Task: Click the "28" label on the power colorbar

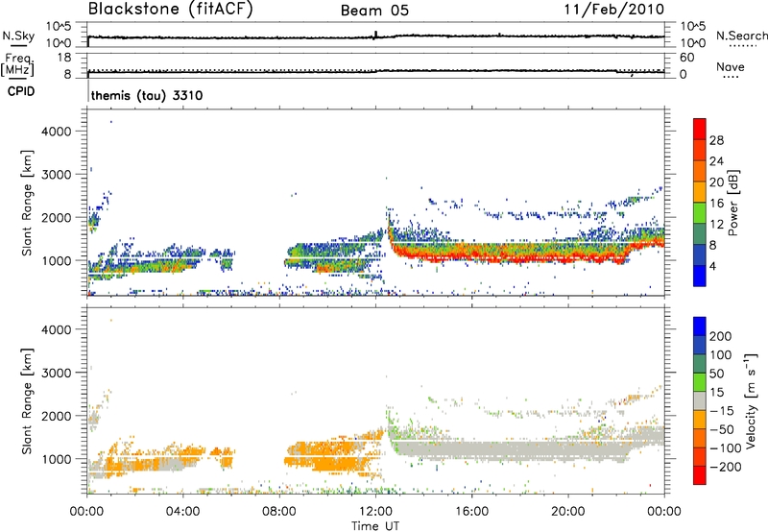Action: (716, 140)
